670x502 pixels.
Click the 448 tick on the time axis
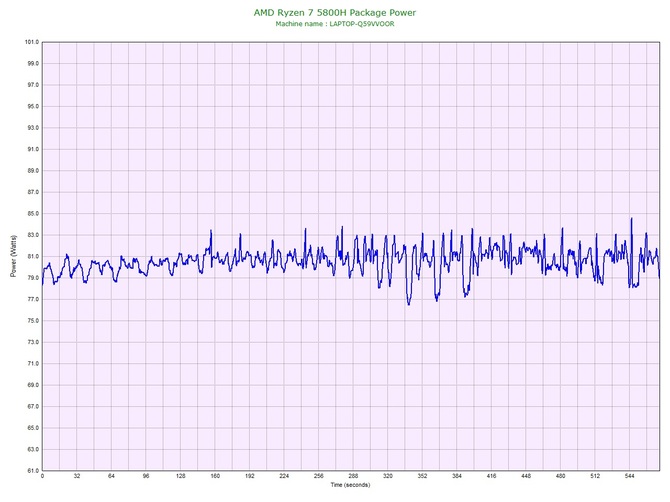coord(526,476)
